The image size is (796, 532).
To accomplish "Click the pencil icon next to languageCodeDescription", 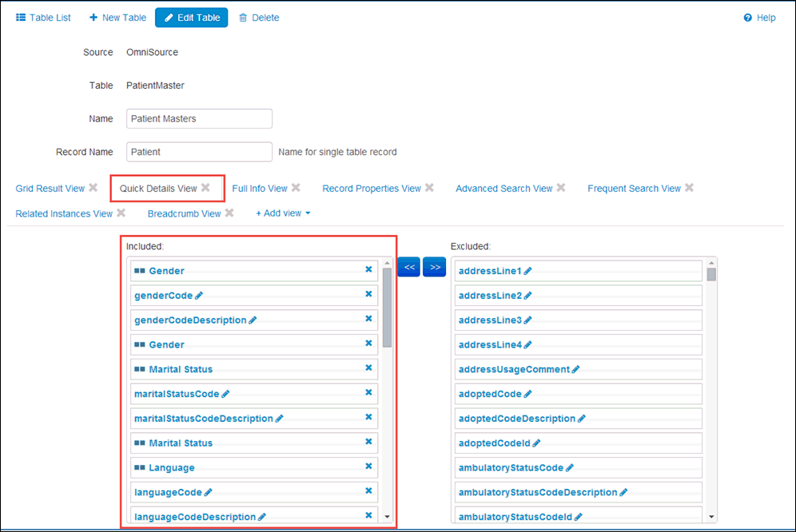I will [x=262, y=517].
